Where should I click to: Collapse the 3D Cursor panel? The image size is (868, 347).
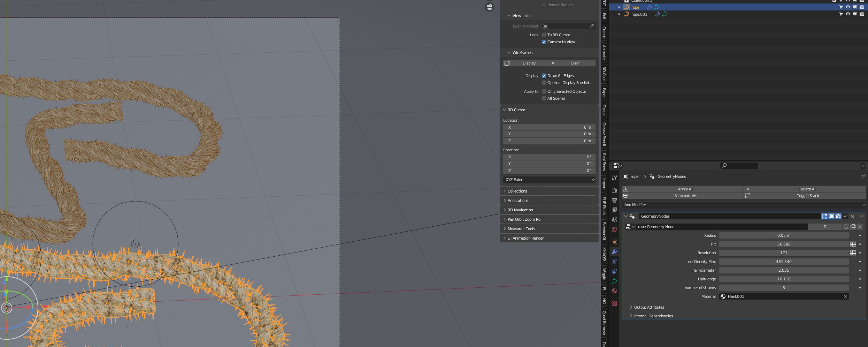pos(505,110)
